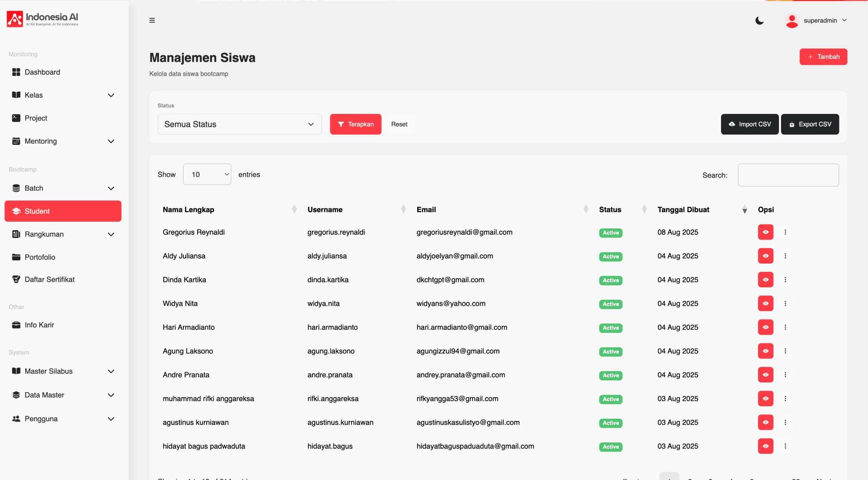Open more options for Widya Nita

[785, 303]
